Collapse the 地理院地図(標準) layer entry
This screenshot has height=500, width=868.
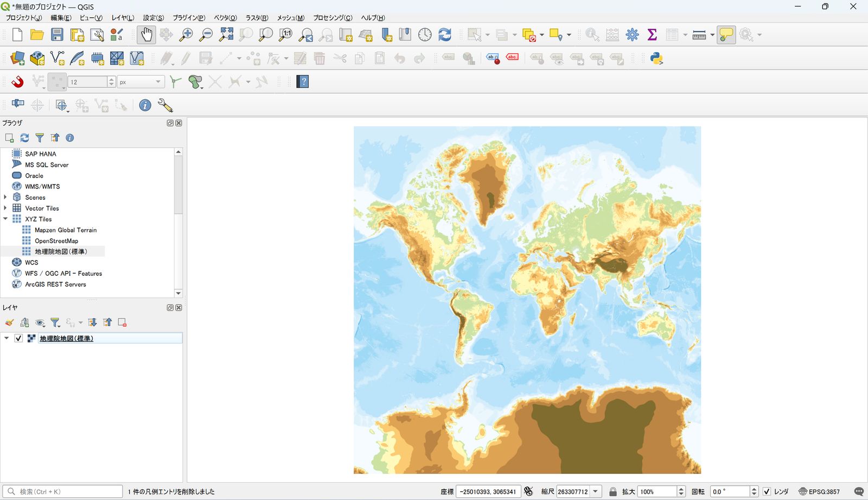(x=7, y=338)
